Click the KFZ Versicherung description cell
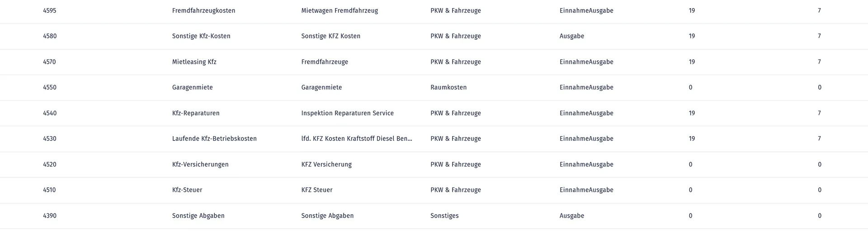Image resolution: width=868 pixels, height=232 pixels. (x=326, y=165)
